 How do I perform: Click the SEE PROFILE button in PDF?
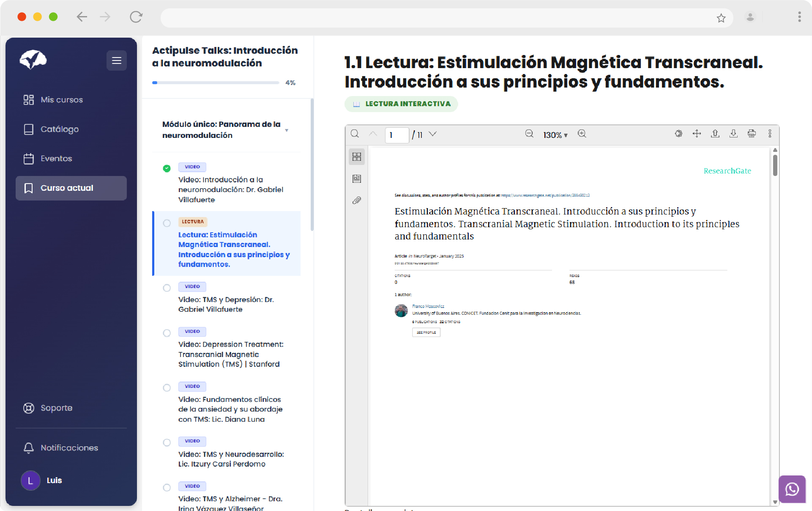(x=426, y=332)
